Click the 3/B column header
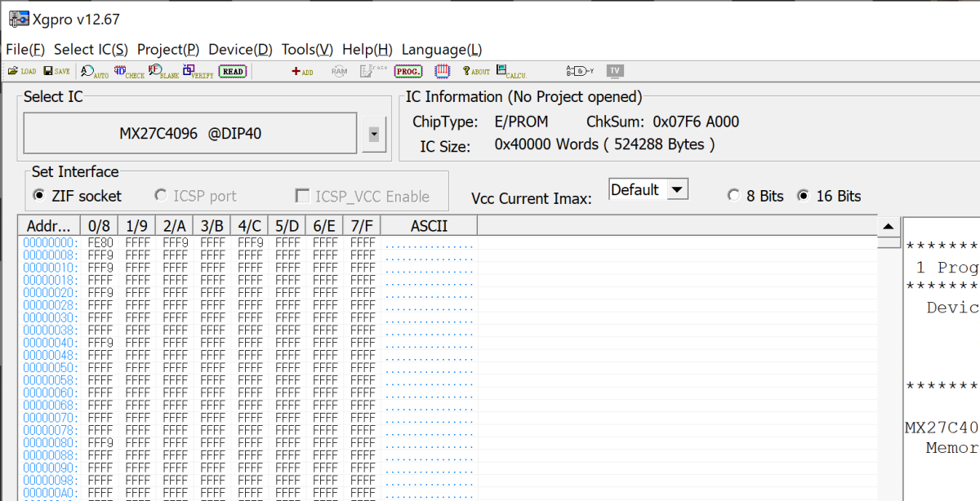The height and width of the screenshot is (501, 980). (212, 225)
